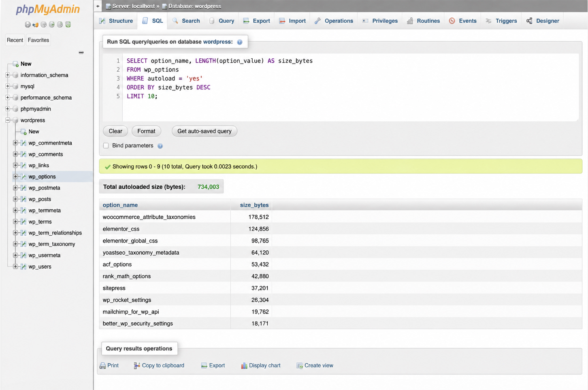Click the Events clock icon
The height and width of the screenshot is (390, 588).
pos(452,21)
